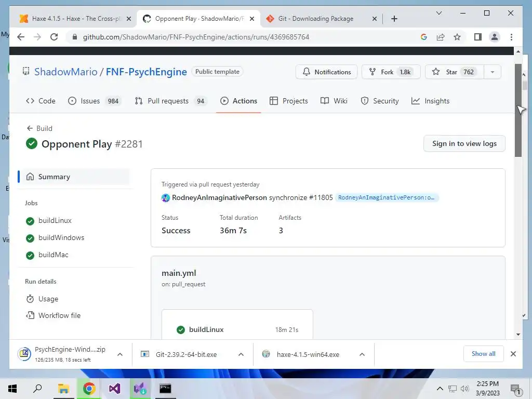Open Visual Studio from taskbar
Screen dimensions: 532x399
point(114,389)
